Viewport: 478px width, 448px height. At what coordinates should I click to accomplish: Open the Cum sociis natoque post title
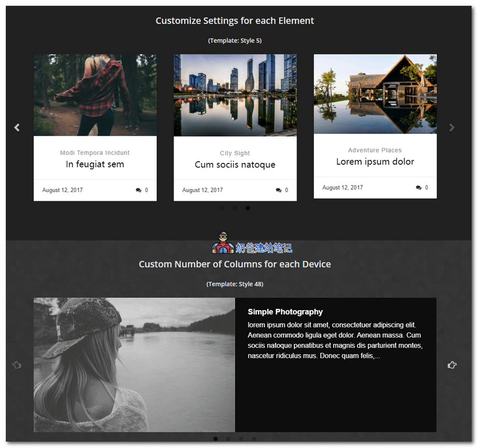(x=235, y=165)
